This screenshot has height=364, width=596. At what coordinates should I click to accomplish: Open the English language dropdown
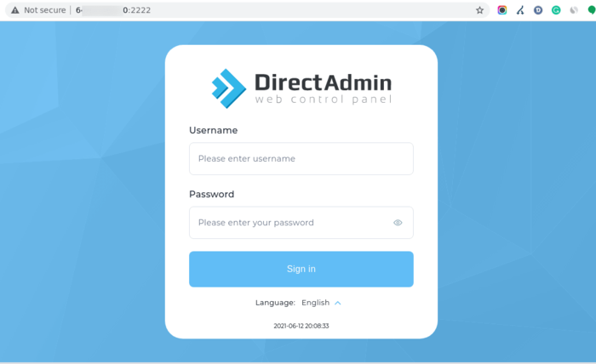click(x=316, y=303)
